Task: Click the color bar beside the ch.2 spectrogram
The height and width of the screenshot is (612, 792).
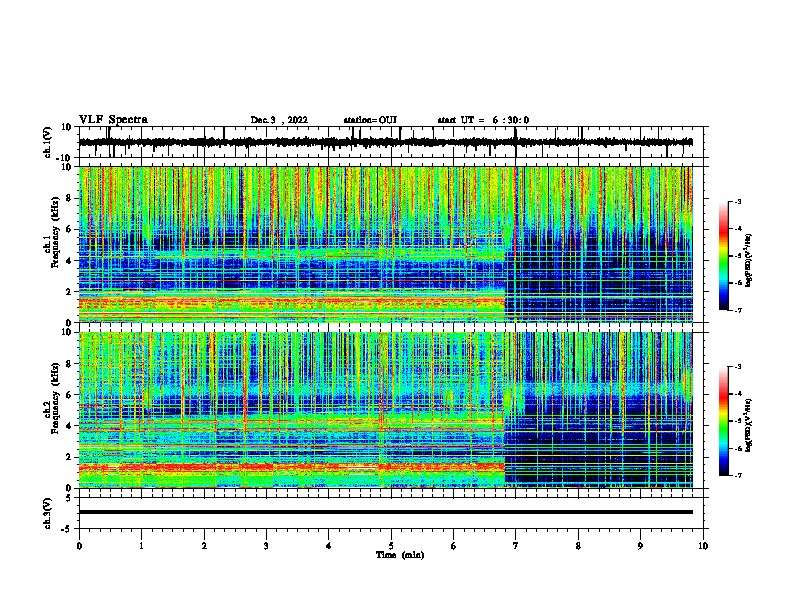Action: pyautogui.click(x=724, y=421)
